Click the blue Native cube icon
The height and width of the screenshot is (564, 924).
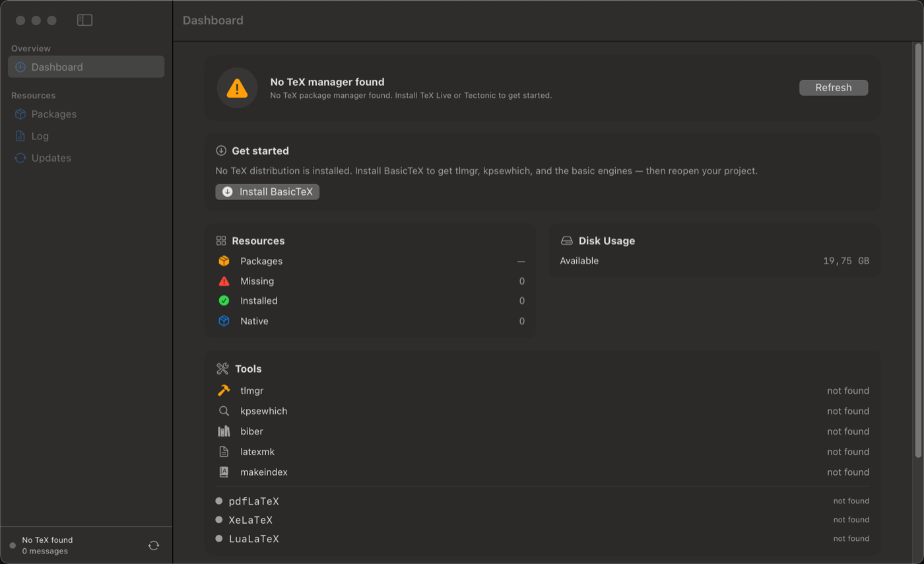coord(224,321)
